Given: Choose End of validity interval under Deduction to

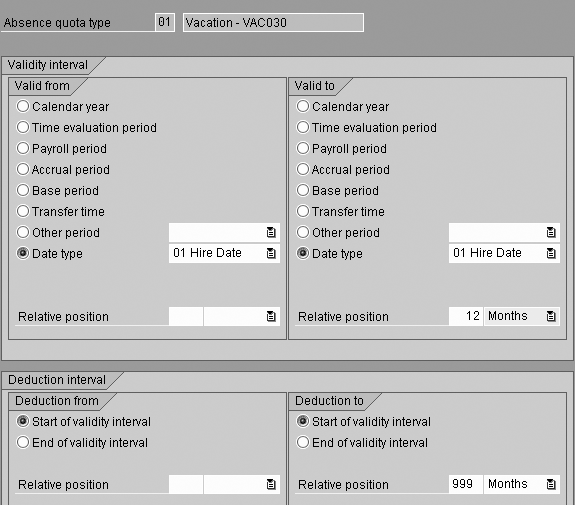Looking at the screenshot, I should coord(303,442).
